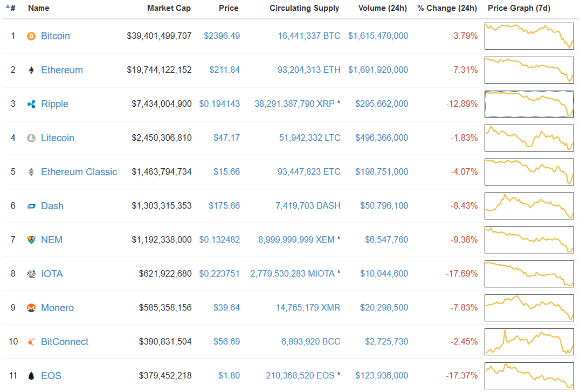This screenshot has width=580, height=392.
Task: Sort the table by Market Cap
Action: pos(169,9)
